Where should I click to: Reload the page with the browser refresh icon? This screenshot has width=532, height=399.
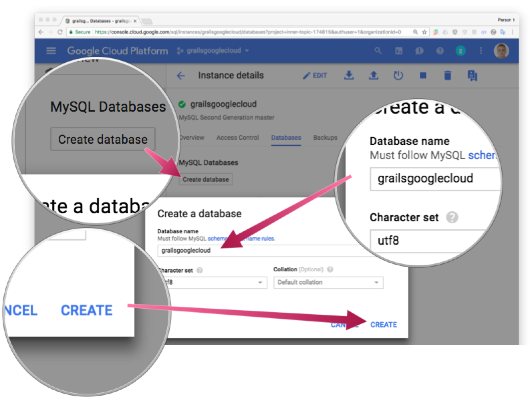(x=60, y=32)
